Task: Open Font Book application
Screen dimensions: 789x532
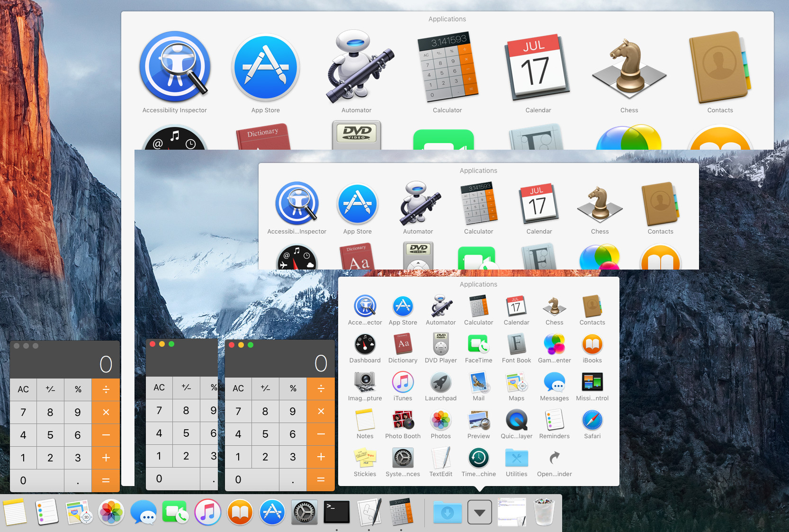Action: coord(516,344)
